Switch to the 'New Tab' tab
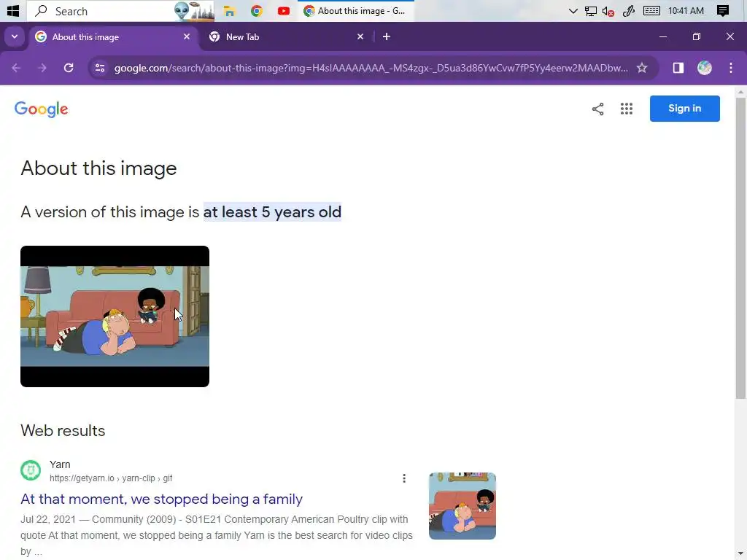The height and width of the screenshot is (560, 747). (286, 37)
